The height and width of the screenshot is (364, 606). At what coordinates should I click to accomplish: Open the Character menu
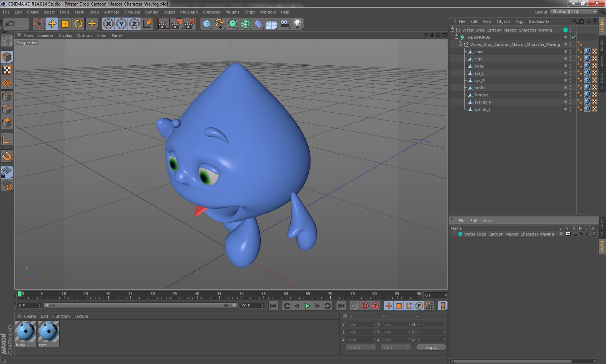click(212, 12)
